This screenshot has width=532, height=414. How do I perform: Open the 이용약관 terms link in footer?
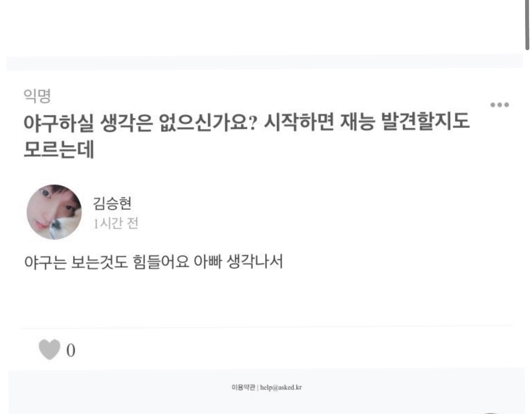pos(244,388)
